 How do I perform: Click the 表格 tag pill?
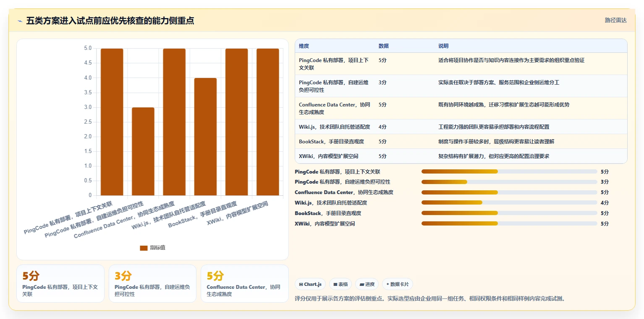click(340, 284)
